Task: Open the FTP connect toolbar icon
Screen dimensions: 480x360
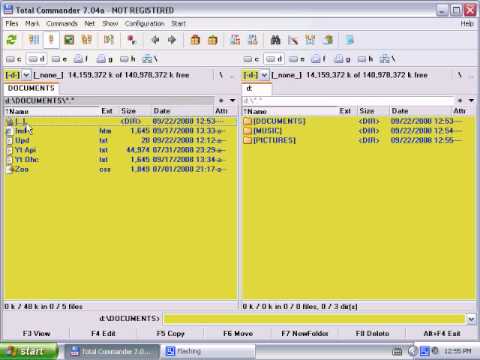Action: click(235, 40)
